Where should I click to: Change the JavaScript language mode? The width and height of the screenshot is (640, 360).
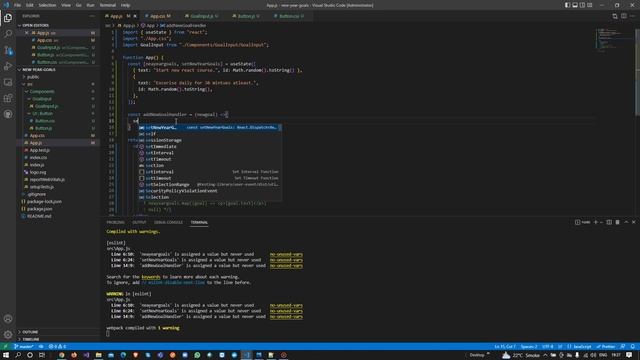click(582, 347)
